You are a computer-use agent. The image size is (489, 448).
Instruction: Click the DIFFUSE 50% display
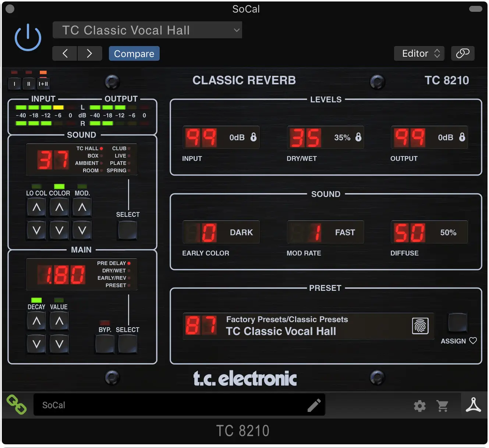pyautogui.click(x=429, y=232)
